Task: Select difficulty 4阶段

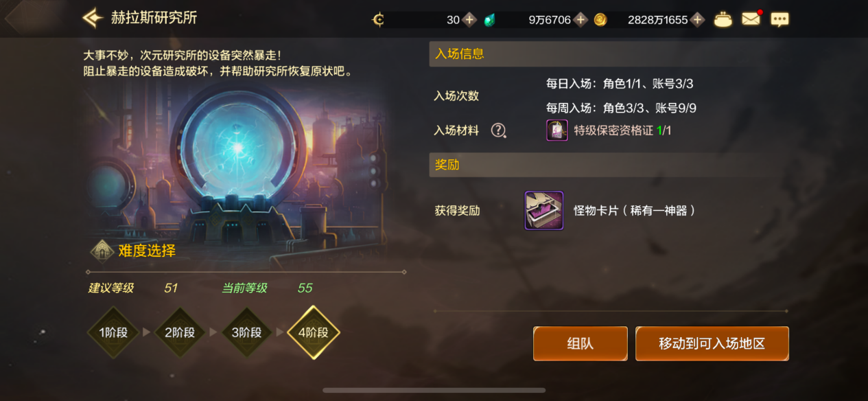Action: [x=314, y=332]
